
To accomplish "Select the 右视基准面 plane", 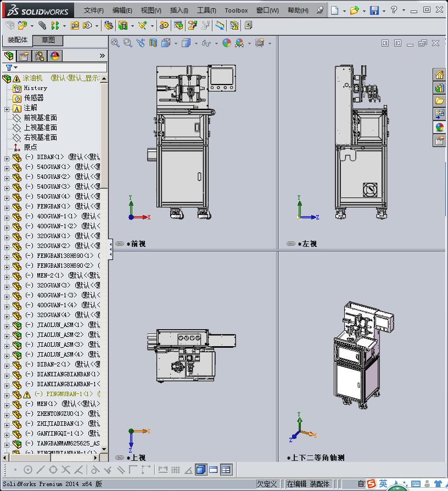I will 41,138.
